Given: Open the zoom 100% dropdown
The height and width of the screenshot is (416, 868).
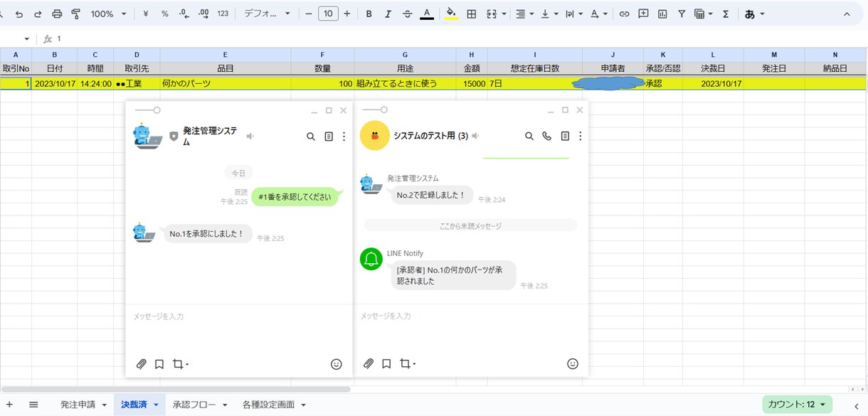Looking at the screenshot, I should (x=108, y=14).
